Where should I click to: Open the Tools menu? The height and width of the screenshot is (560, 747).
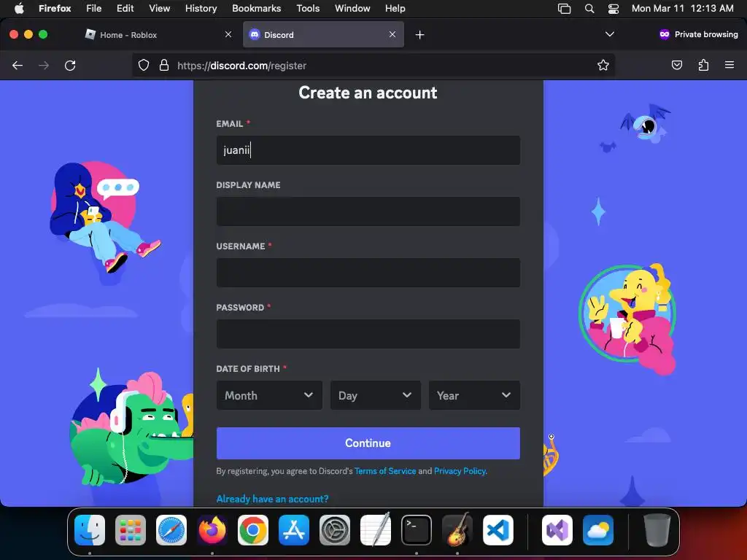click(x=308, y=8)
